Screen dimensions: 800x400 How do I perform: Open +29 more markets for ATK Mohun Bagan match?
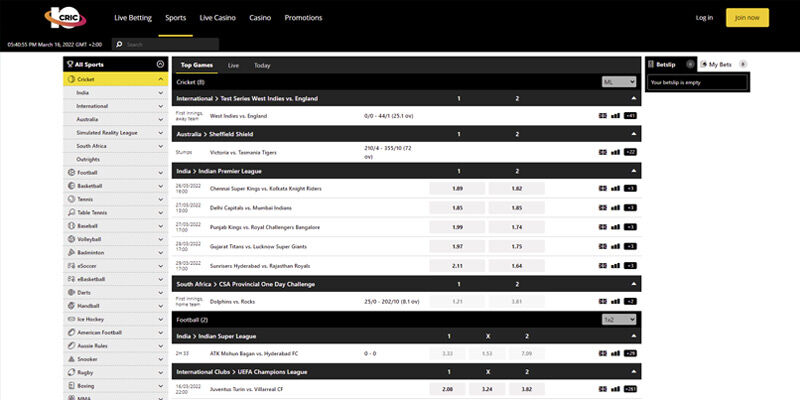pos(630,353)
